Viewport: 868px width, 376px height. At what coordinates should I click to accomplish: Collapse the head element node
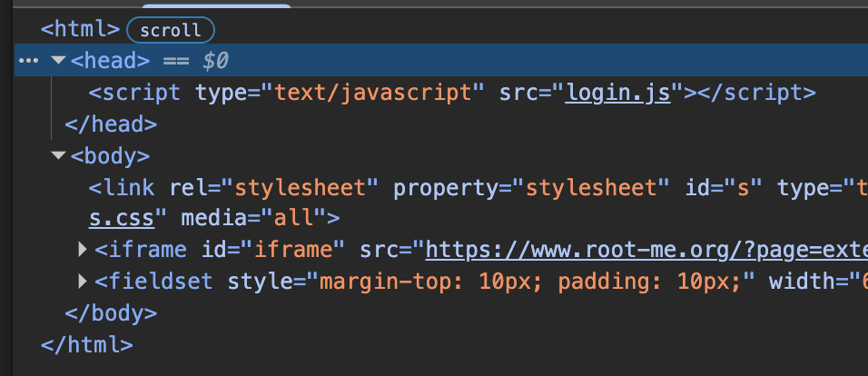pos(59,61)
